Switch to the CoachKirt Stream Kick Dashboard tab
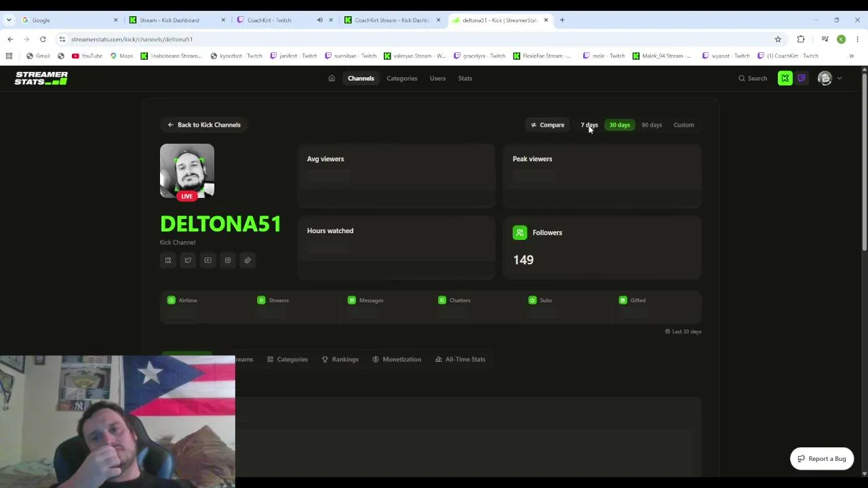 pyautogui.click(x=392, y=20)
